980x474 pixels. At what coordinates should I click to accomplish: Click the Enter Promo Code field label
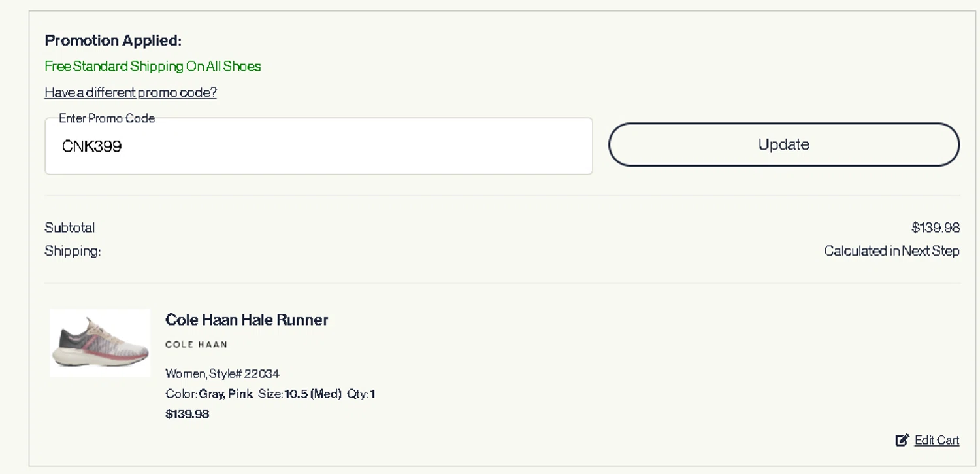click(106, 118)
